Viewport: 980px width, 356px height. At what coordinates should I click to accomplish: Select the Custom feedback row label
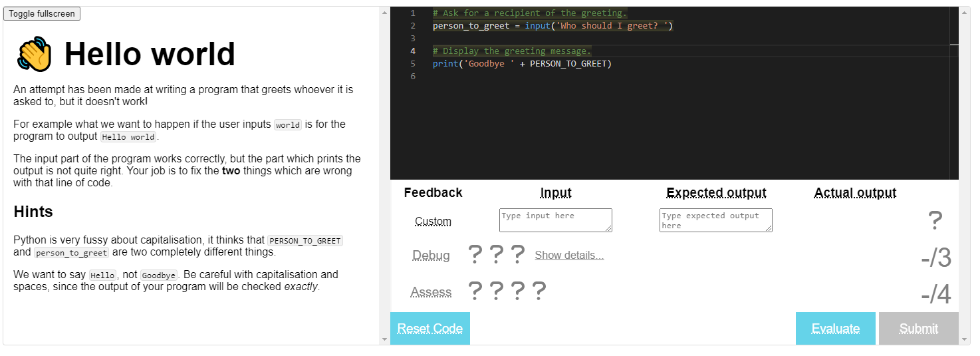point(433,222)
